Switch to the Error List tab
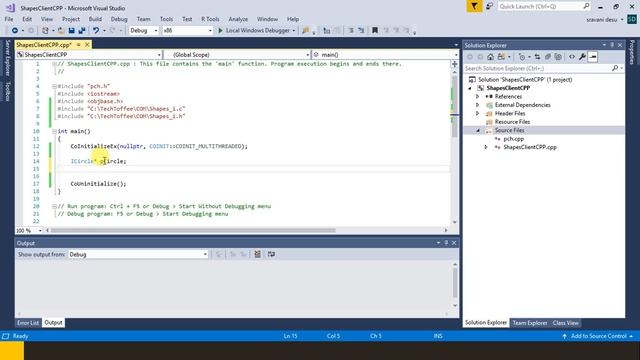Screen dimensions: 640x360 coord(28,323)
